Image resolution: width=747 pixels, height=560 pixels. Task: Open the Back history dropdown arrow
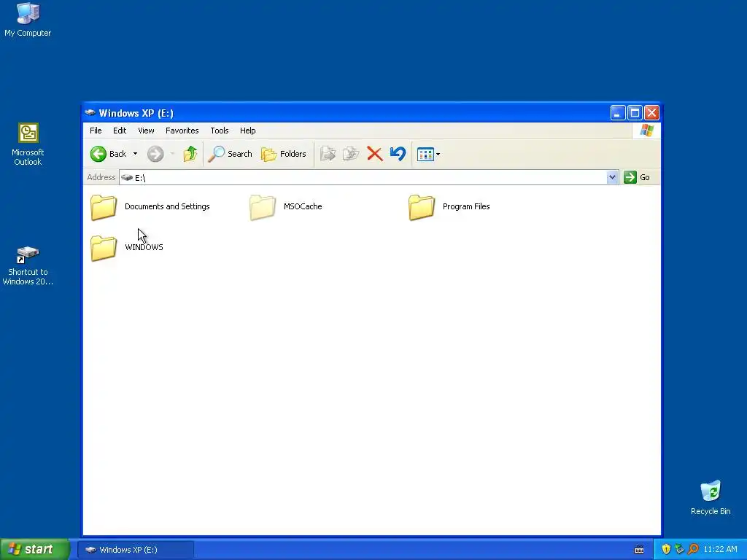point(135,154)
